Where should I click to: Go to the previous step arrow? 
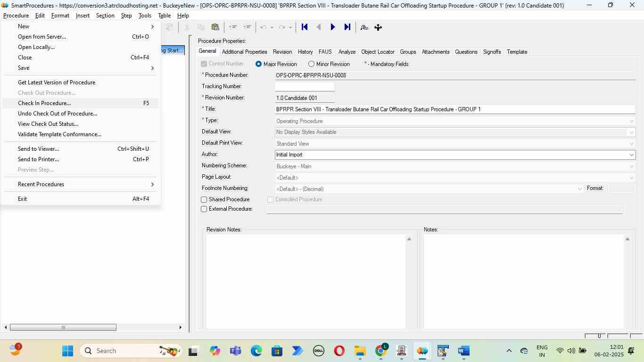319,27
